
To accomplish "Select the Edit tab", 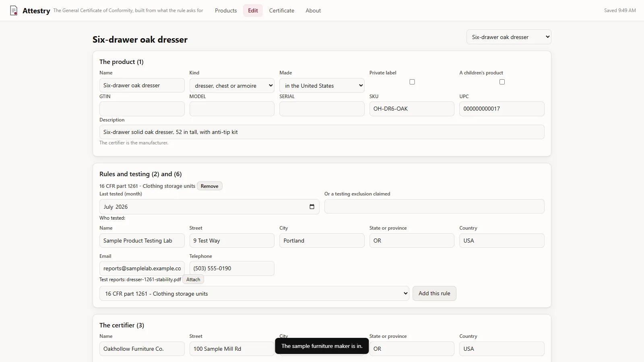I will pos(253,10).
